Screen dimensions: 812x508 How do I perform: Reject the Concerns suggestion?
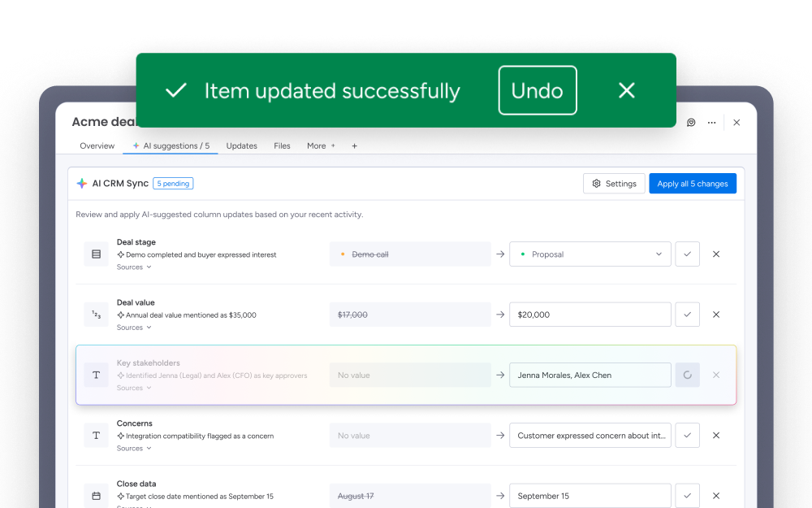(715, 436)
